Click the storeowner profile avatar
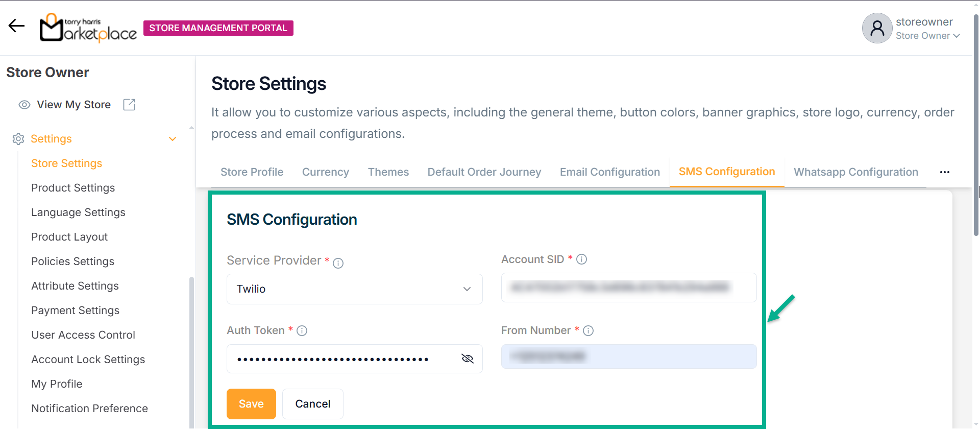 click(x=877, y=28)
